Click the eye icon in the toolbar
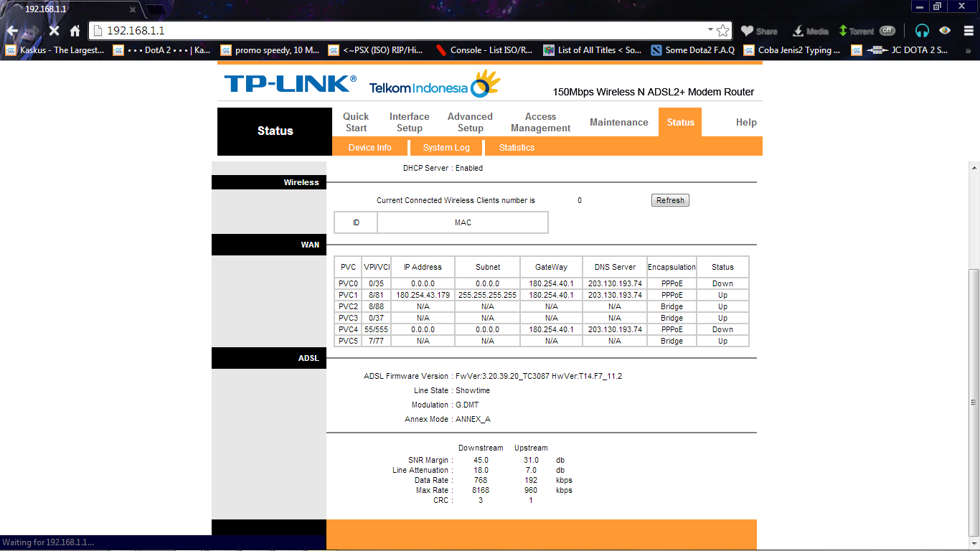The width and height of the screenshot is (980, 551). click(944, 31)
